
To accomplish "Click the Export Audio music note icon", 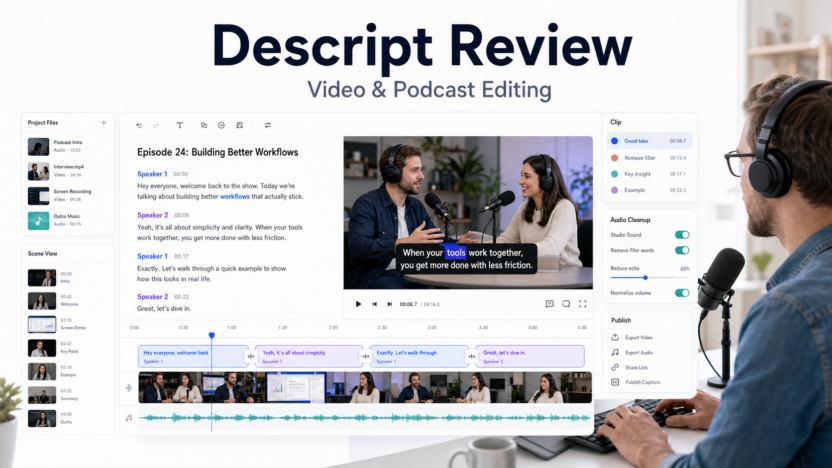I will (615, 352).
